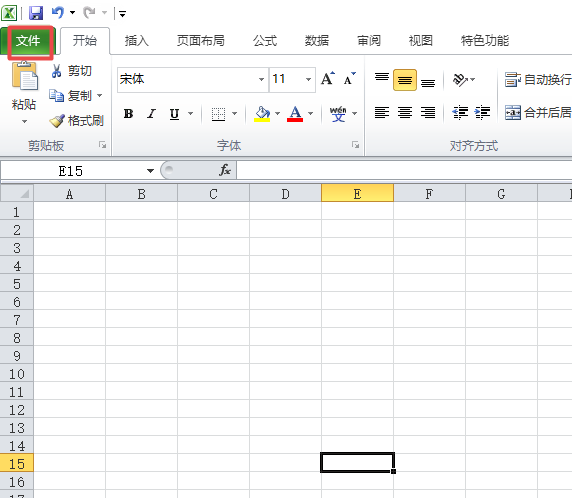Toggle Italic formatting
The width and height of the screenshot is (574, 498).
coord(152,114)
